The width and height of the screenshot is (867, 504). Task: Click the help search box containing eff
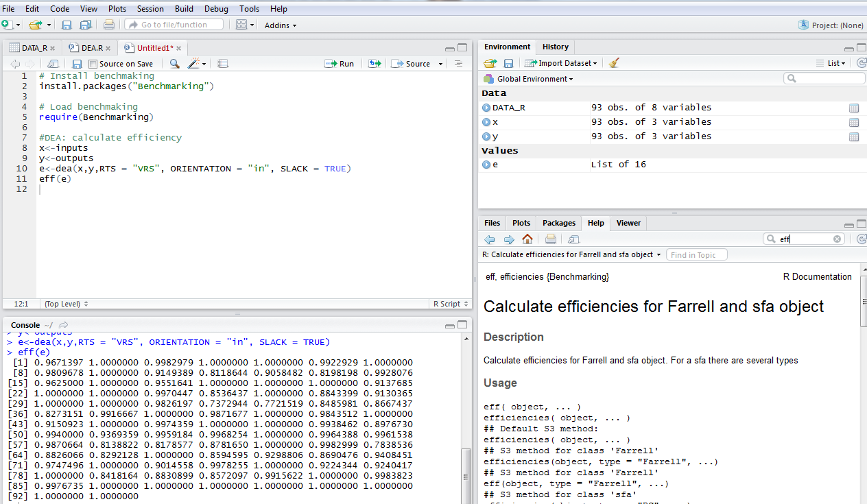click(x=804, y=239)
